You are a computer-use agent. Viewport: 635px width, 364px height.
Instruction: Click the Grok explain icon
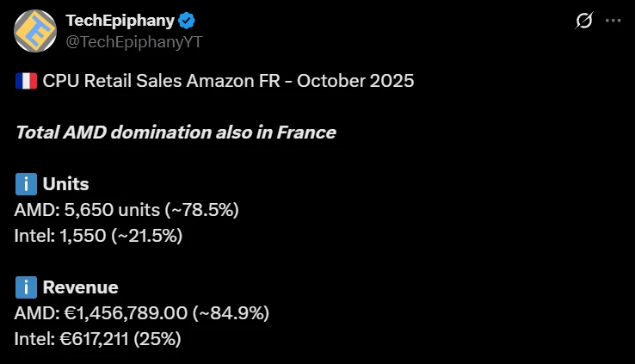coord(584,21)
